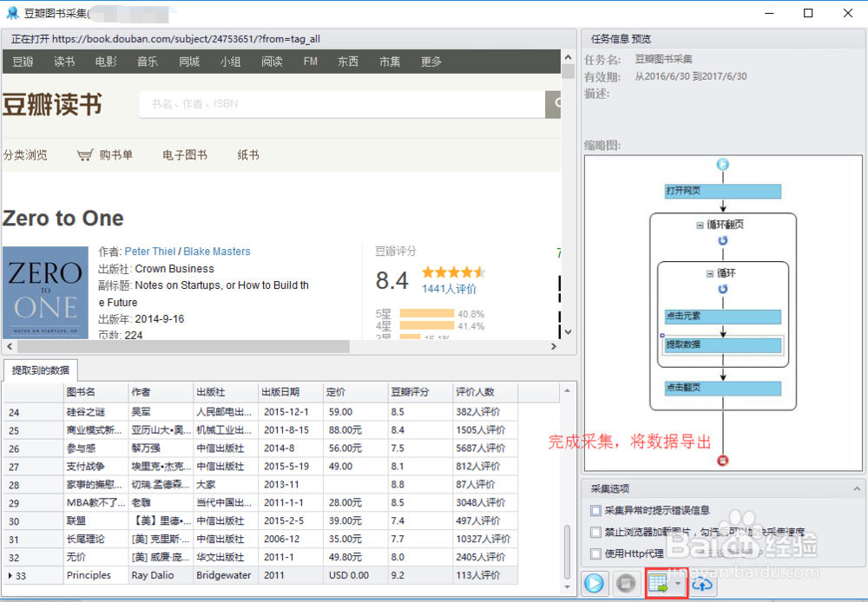Click the octopus app icon in title bar

coord(12,13)
